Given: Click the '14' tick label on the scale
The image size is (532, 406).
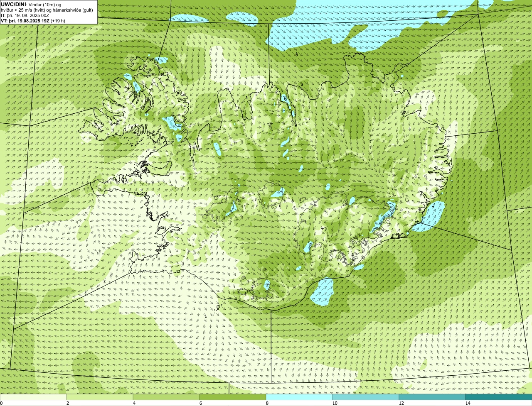Looking at the screenshot, I should coord(468,403).
